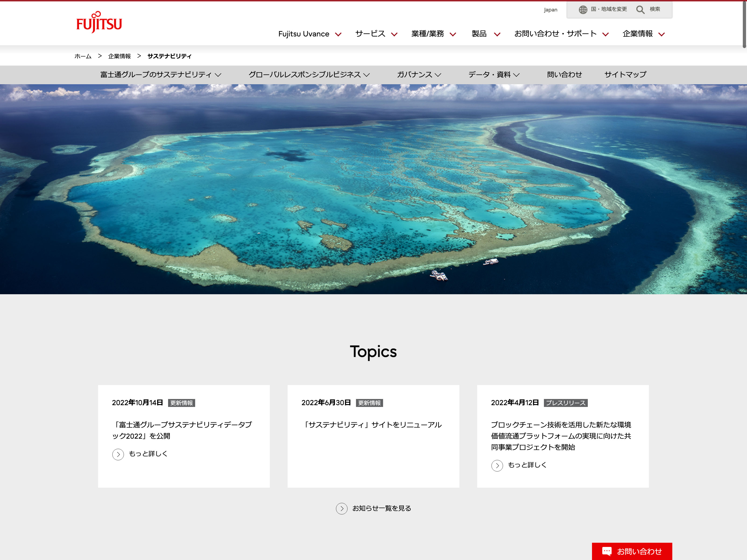Click circled arrow beside お知らせ一覧を見る
The width and height of the screenshot is (747, 560).
click(342, 508)
